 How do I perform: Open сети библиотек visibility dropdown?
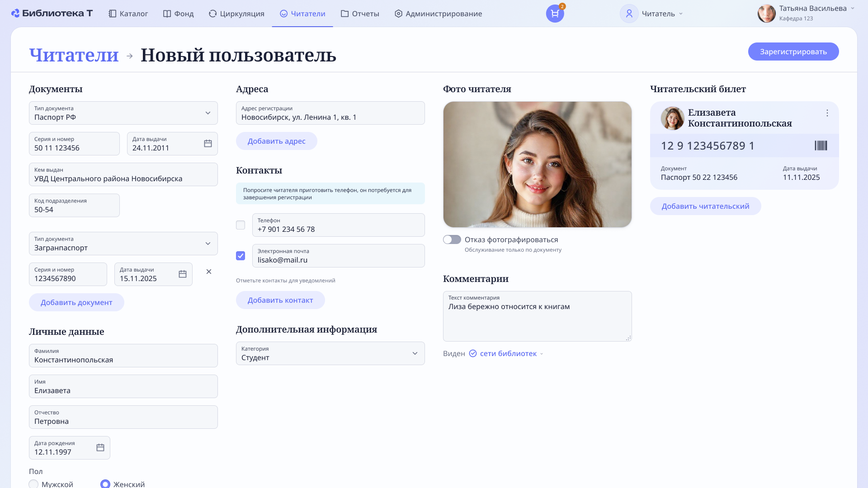click(508, 353)
